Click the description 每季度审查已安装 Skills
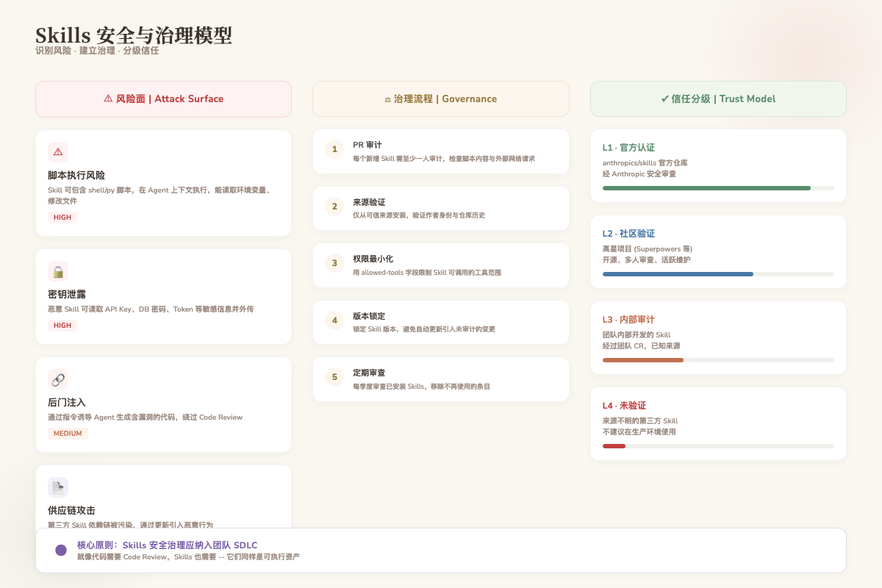882x588 pixels. click(421, 386)
